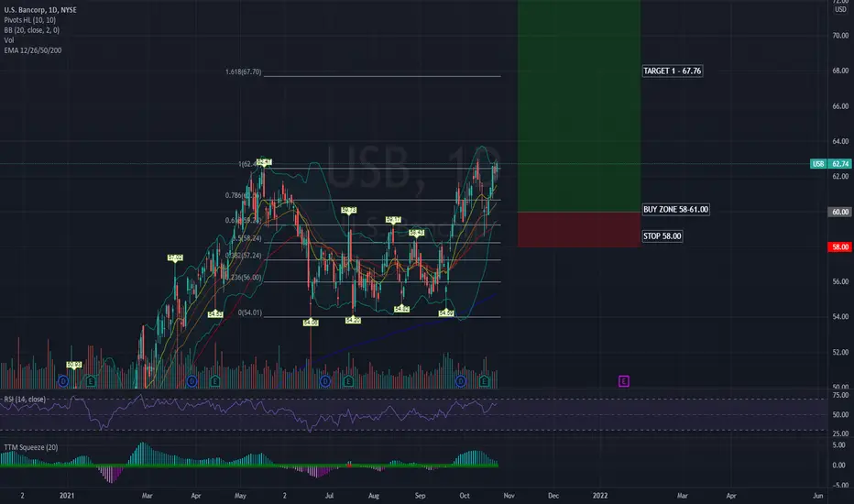
Task: Select the Vol indicator label
Action: click(x=9, y=40)
